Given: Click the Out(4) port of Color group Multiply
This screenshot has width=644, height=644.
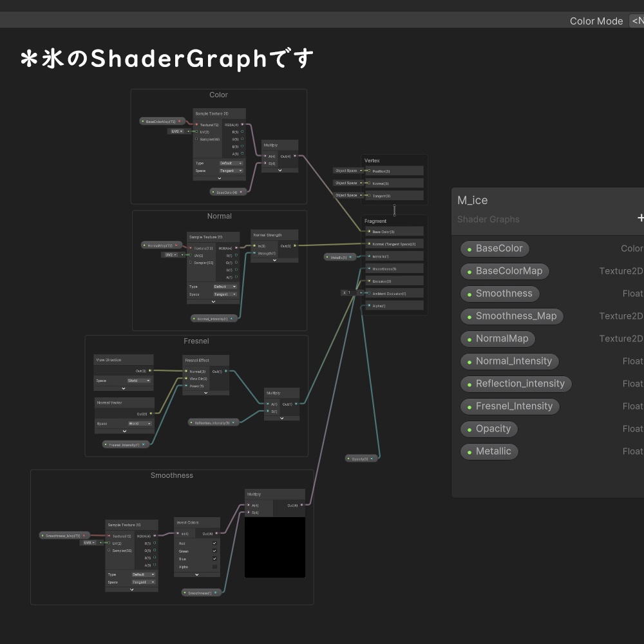Looking at the screenshot, I should (x=295, y=156).
